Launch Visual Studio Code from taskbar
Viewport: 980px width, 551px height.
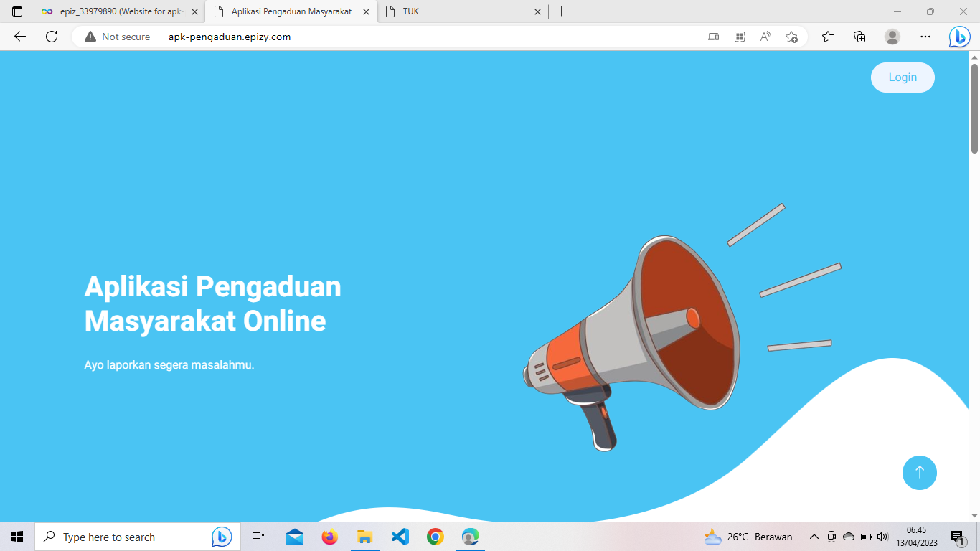click(400, 537)
